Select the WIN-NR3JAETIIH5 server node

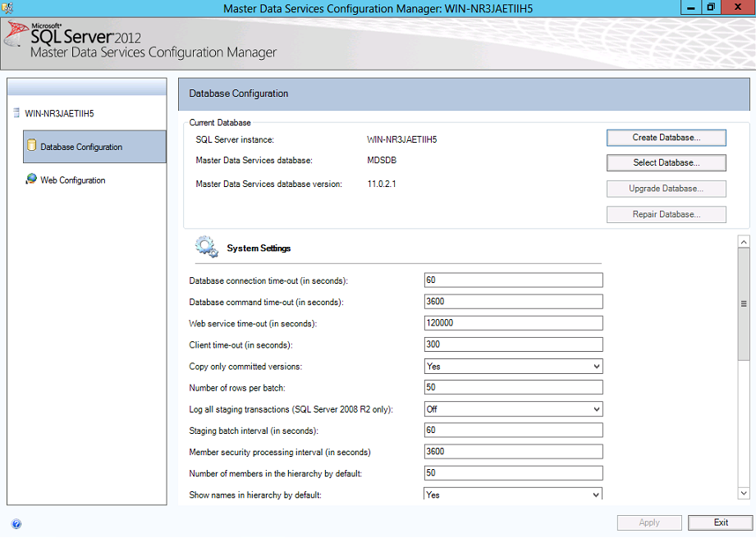(x=59, y=114)
